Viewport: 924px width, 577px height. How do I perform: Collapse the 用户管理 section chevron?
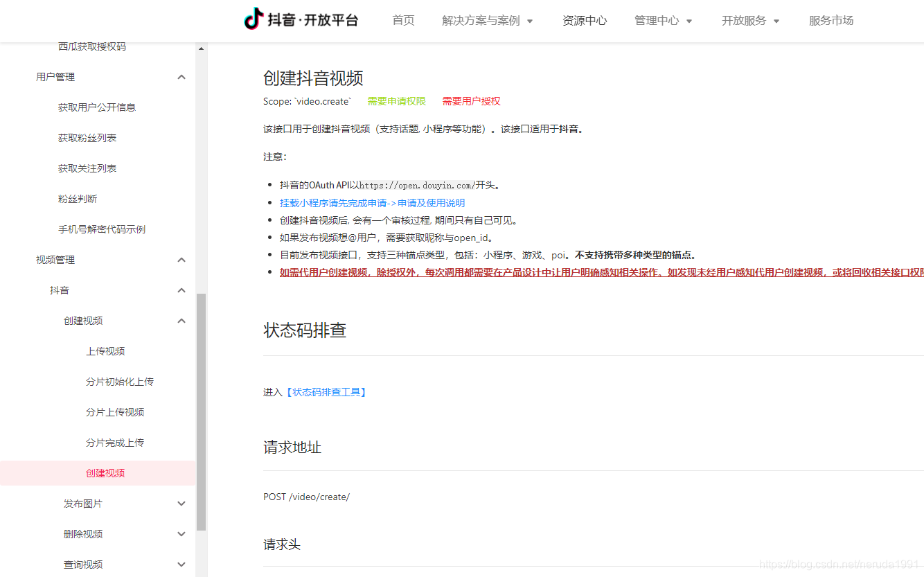coord(181,77)
